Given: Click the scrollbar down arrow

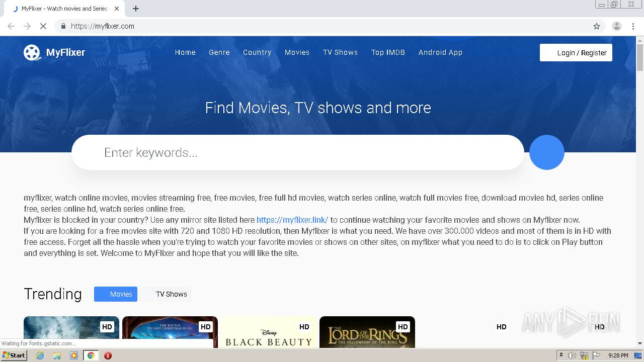Looking at the screenshot, I should click(x=640, y=344).
